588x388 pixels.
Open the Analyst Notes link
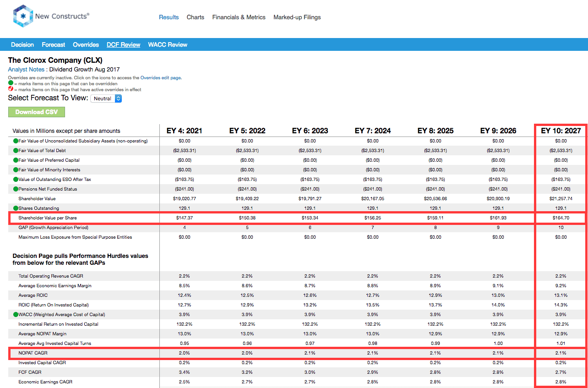(26, 70)
